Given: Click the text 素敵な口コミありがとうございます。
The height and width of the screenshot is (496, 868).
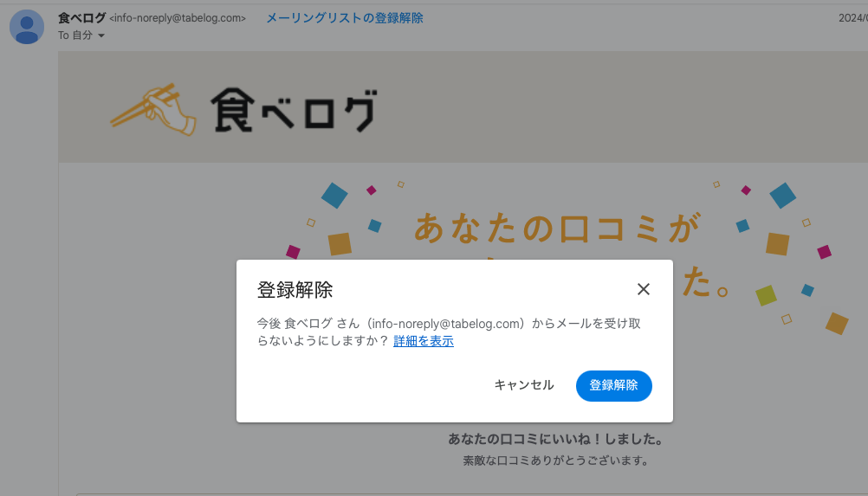Looking at the screenshot, I should coord(555,461).
